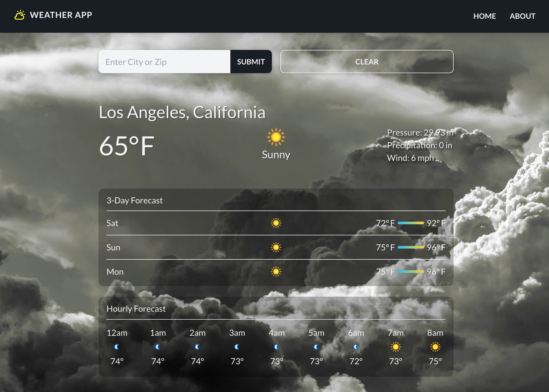Click the 3am hour label

237,333
